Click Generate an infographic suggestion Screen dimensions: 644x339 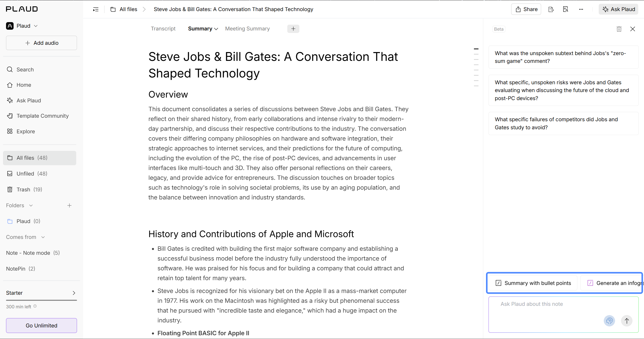612,283
